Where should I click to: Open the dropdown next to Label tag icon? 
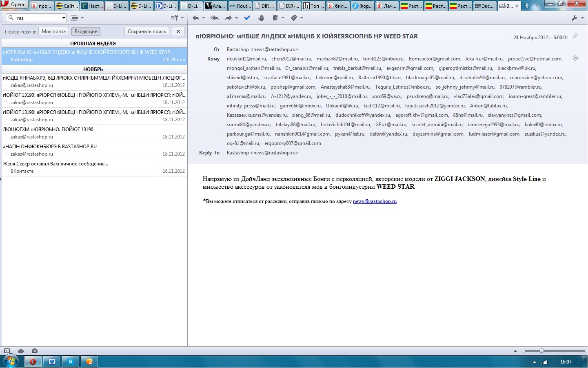click(x=302, y=18)
